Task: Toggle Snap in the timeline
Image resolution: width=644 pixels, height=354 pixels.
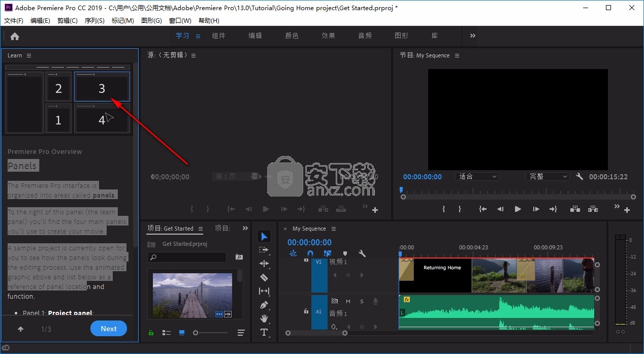Action: click(310, 253)
